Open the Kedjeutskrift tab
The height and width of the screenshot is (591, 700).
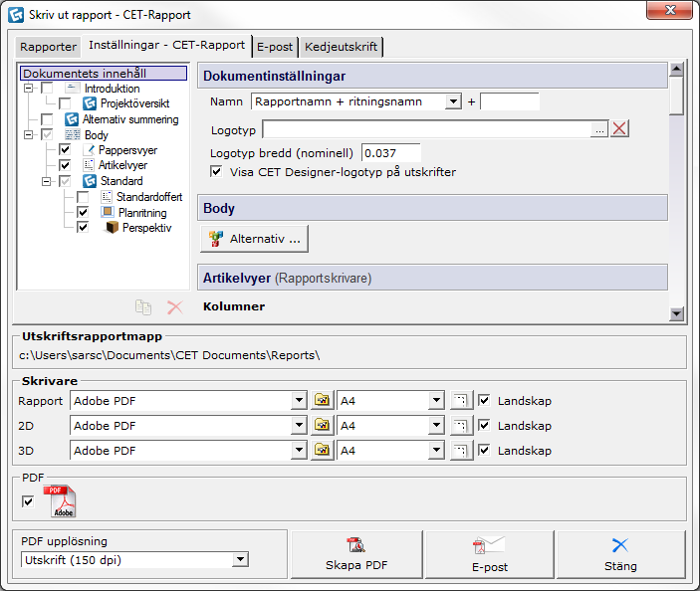coord(341,47)
